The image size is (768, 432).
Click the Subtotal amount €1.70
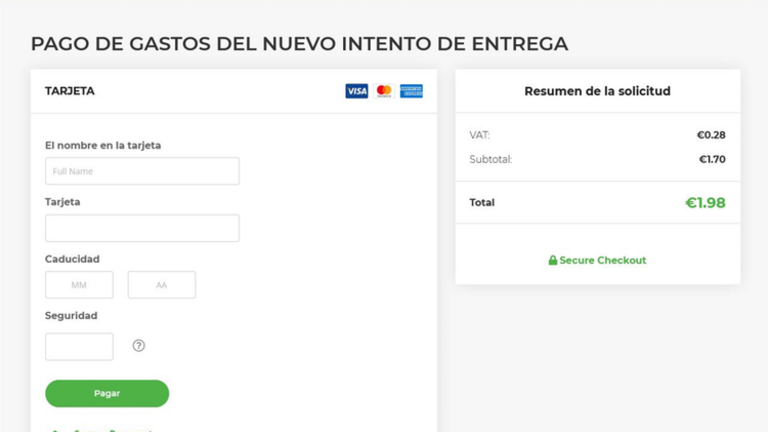pyautogui.click(x=711, y=159)
